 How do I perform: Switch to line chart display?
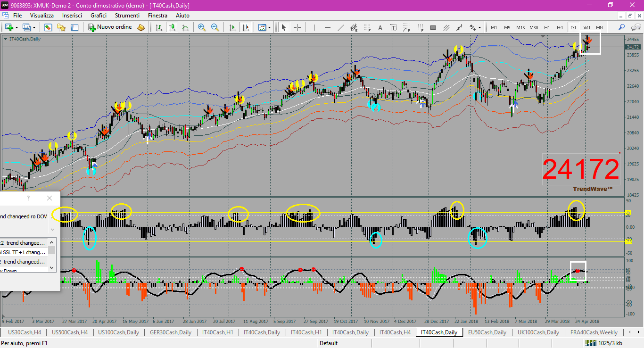point(185,27)
